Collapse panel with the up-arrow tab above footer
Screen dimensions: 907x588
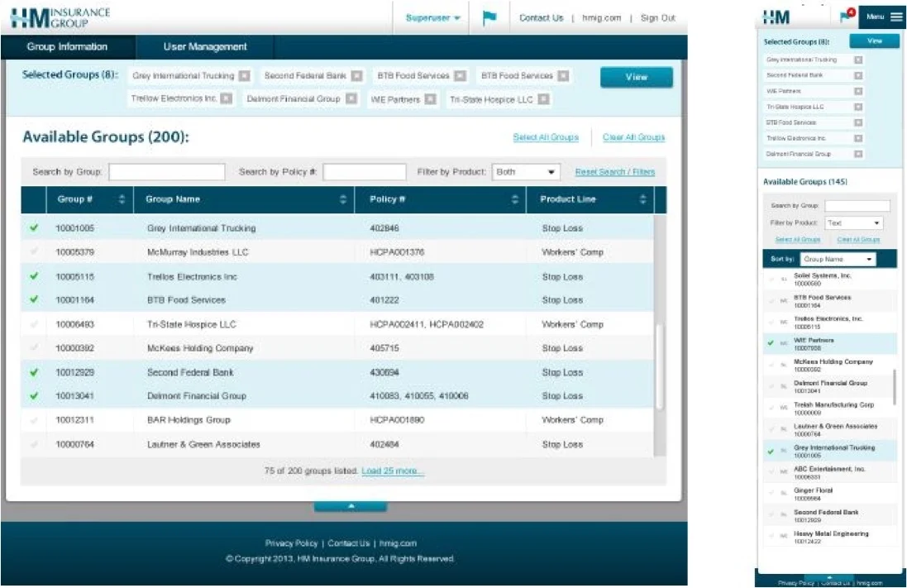click(351, 506)
